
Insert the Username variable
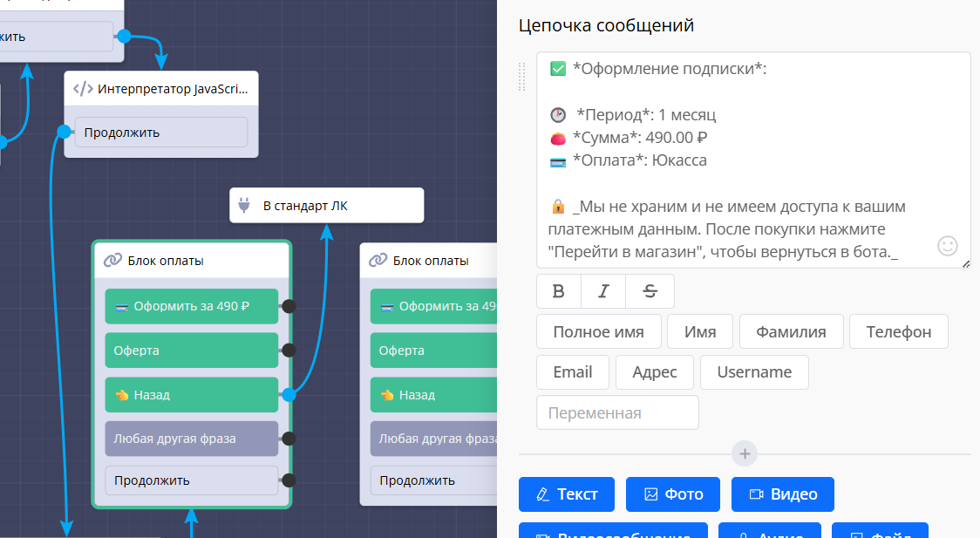coord(754,371)
